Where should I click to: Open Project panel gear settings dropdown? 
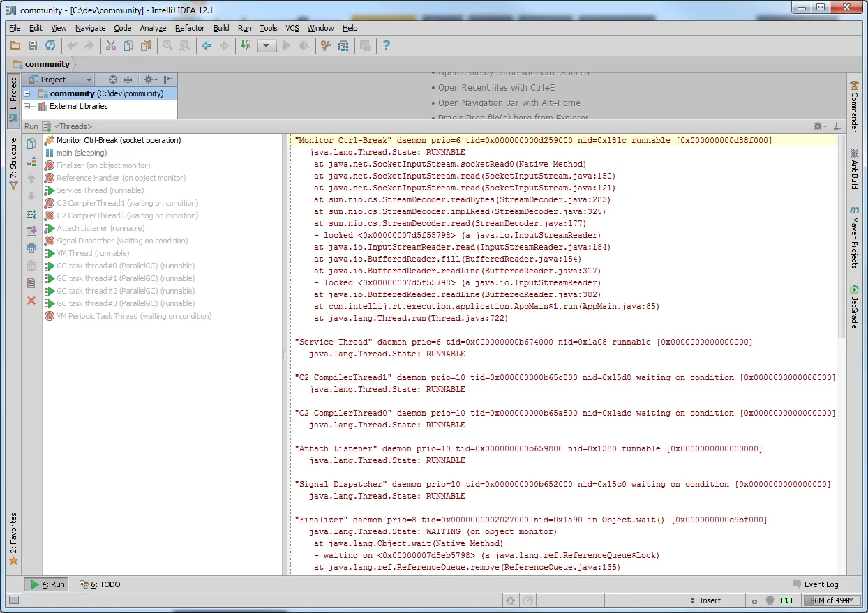point(151,80)
